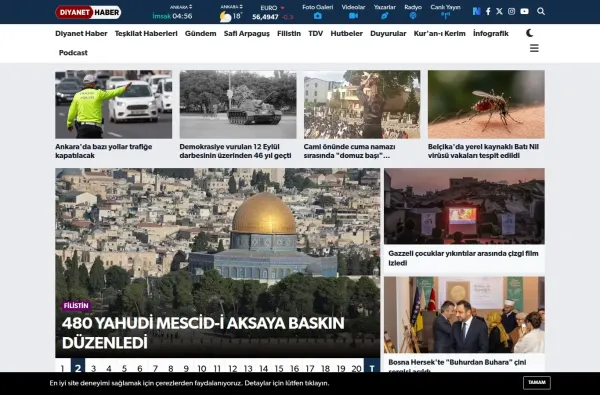This screenshot has height=395, width=600.
Task: Visit the YouTube channel icon
Action: pyautogui.click(x=525, y=11)
